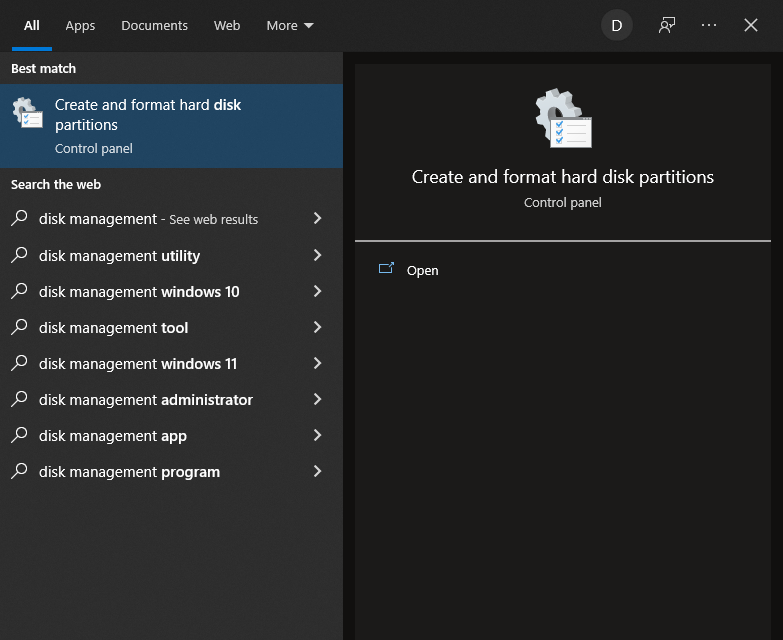The width and height of the screenshot is (783, 640).
Task: Click the large Disk Management icon in preview
Action: (563, 118)
